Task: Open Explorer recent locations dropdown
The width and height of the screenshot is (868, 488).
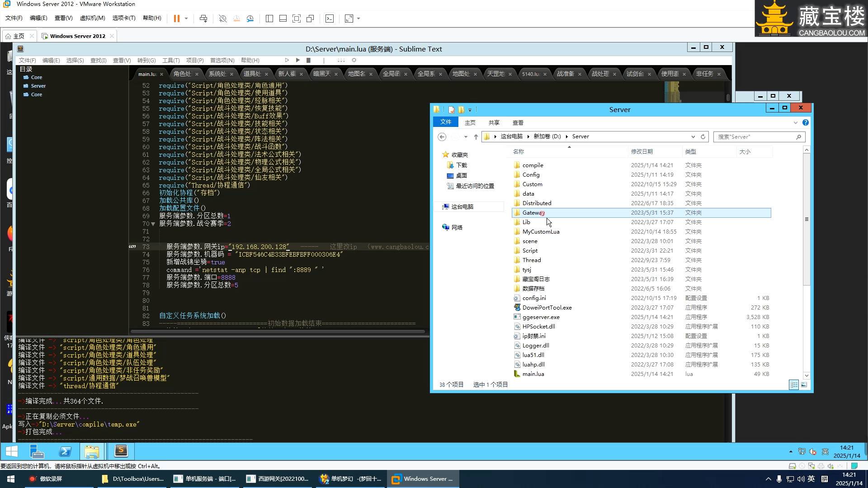Action: 466,136
